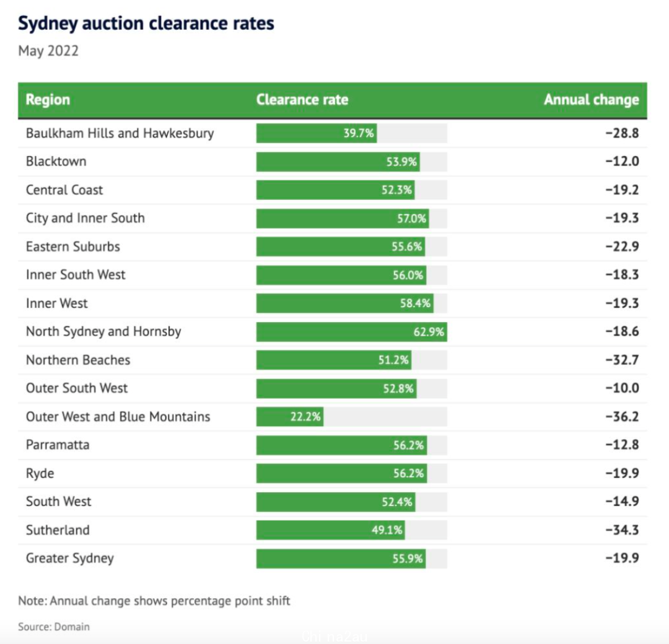Select the Baulkham Hills and Hawkesbury row
669x644 pixels.
[333, 134]
